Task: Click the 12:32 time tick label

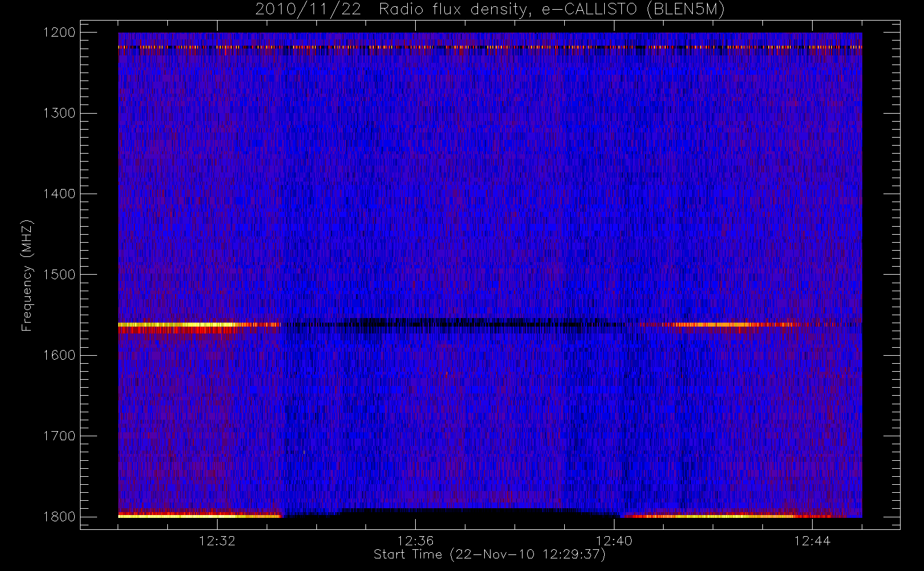Action: click(x=217, y=541)
